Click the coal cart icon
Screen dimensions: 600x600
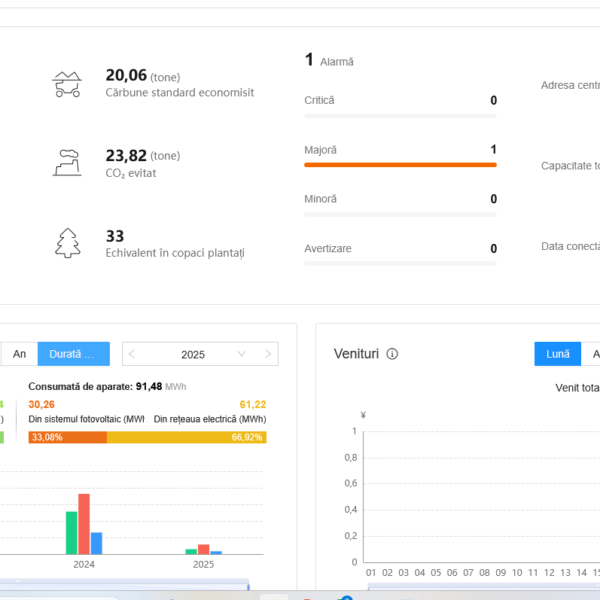pyautogui.click(x=67, y=84)
